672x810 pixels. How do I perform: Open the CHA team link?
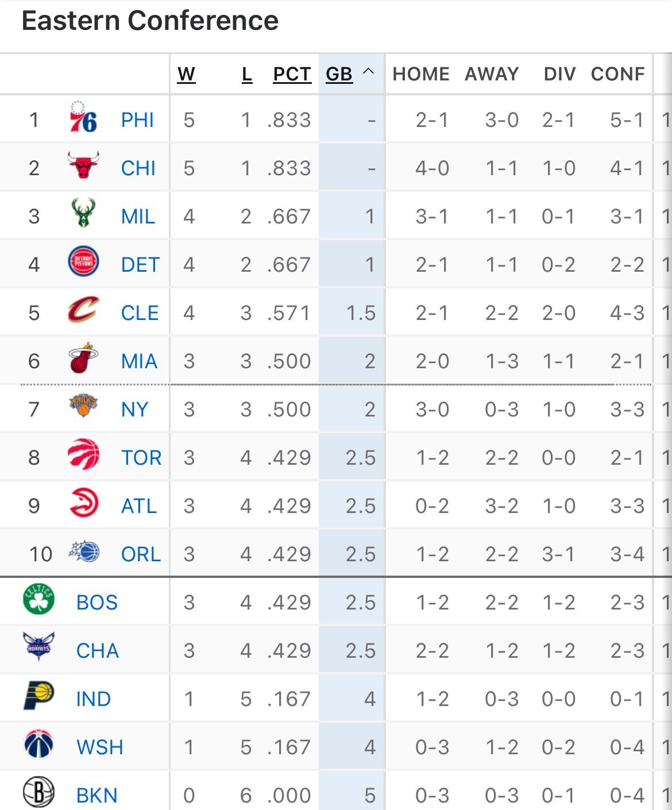(98, 651)
